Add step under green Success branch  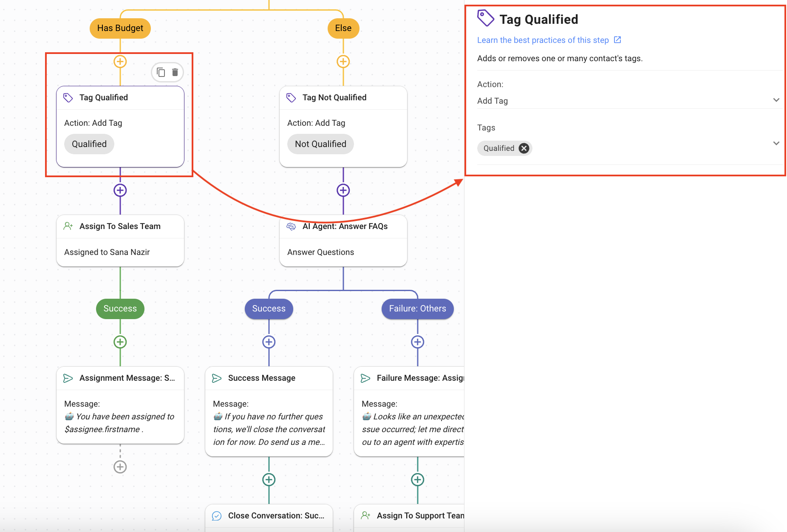[x=120, y=342]
